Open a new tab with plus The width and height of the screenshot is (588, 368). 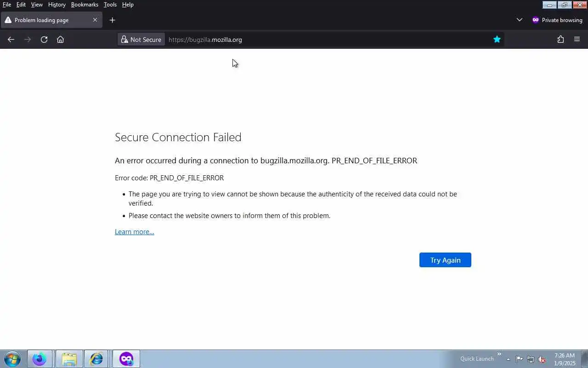(112, 20)
